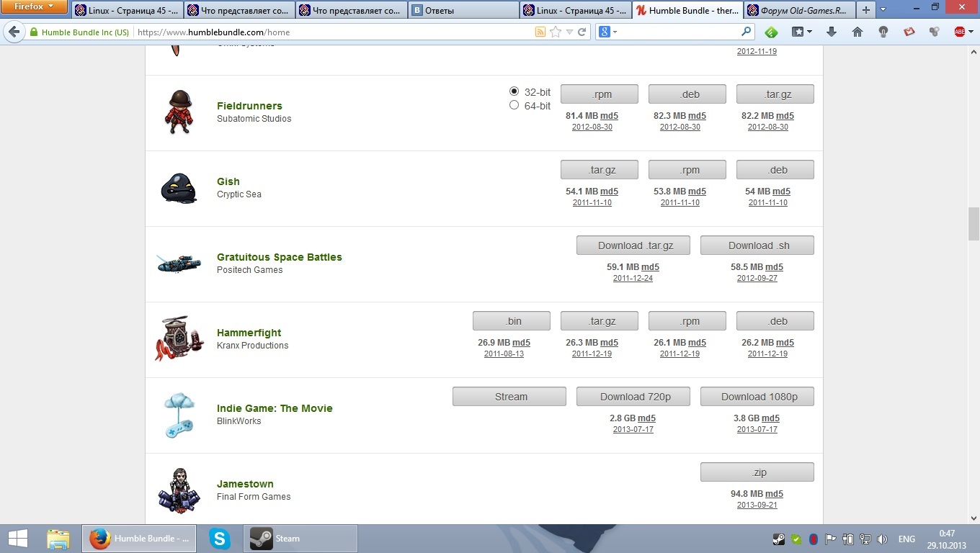
Task: Click the search magnifier icon
Action: [x=747, y=32]
